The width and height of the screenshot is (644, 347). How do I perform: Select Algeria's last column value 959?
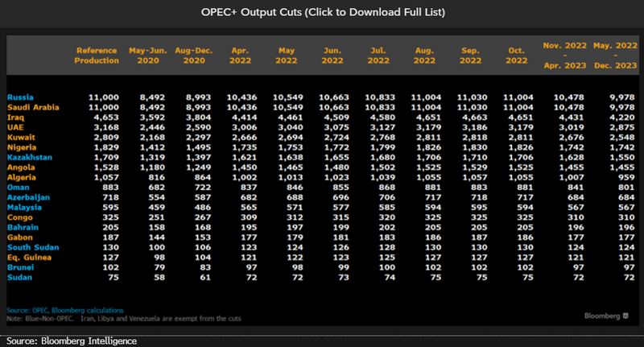[623, 177]
